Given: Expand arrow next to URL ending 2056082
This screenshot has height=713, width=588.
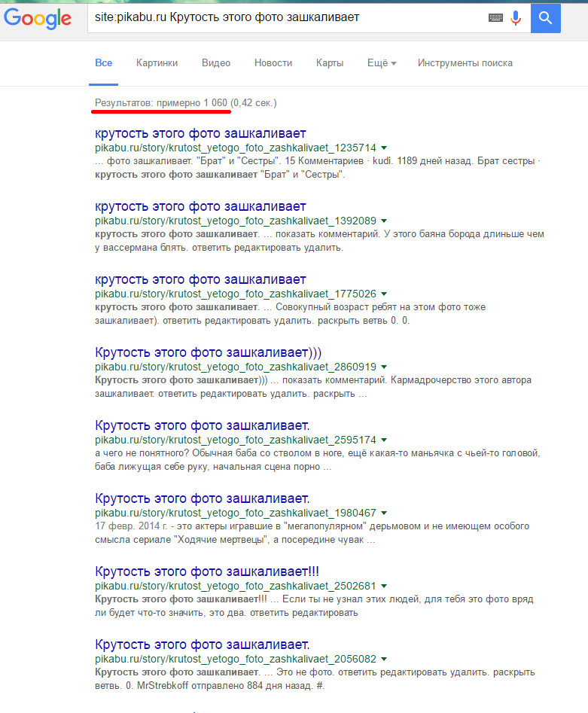Looking at the screenshot, I should click(x=384, y=660).
